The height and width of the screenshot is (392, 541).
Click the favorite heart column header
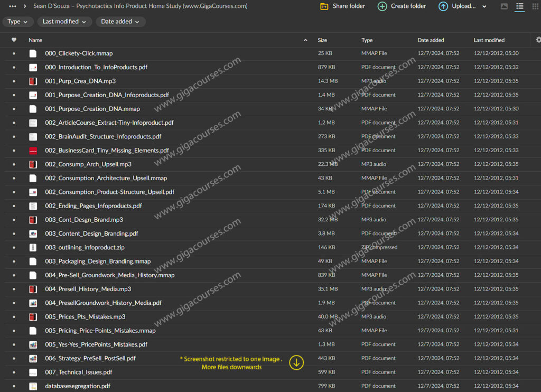pos(14,40)
